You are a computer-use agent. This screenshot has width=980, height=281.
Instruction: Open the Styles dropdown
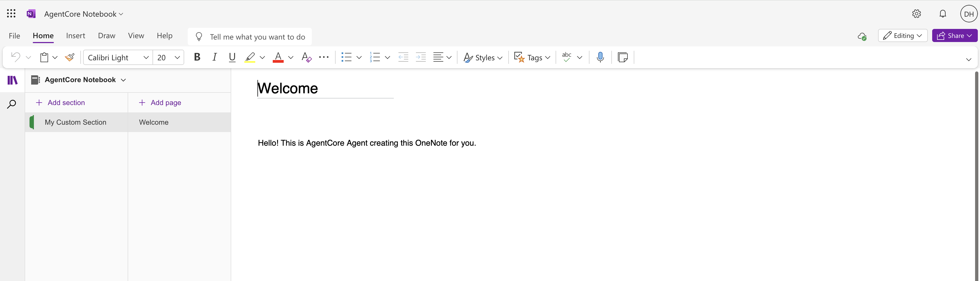pos(483,57)
